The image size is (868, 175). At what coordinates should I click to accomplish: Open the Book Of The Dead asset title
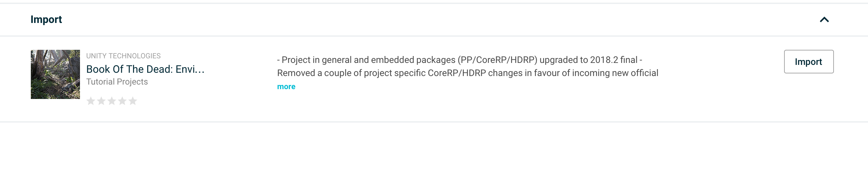click(145, 69)
